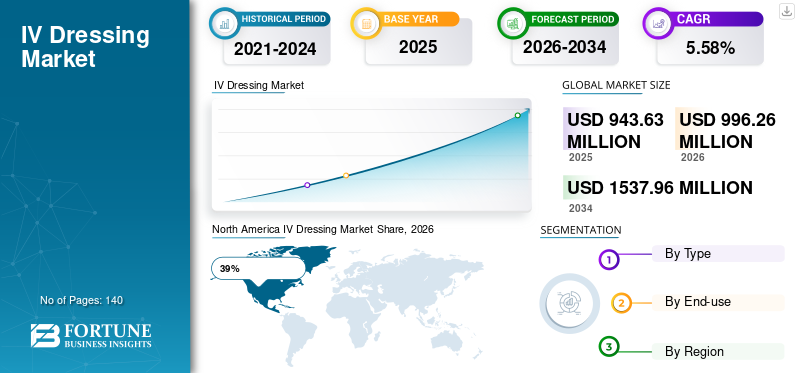Click the download icon in top-right corner
This screenshot has height=373, width=800.
coord(787,11)
